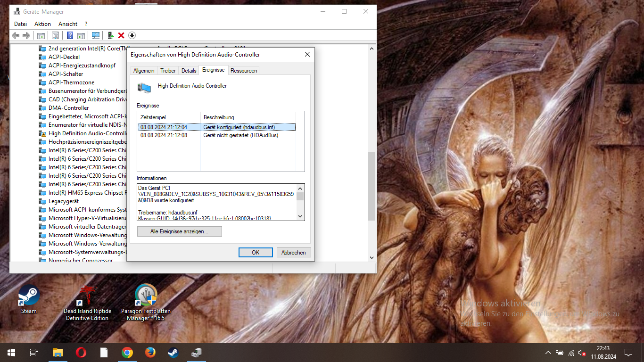Screen dimensions: 644x362
Task: Show hidden tray icons chevron
Action: tap(548, 353)
